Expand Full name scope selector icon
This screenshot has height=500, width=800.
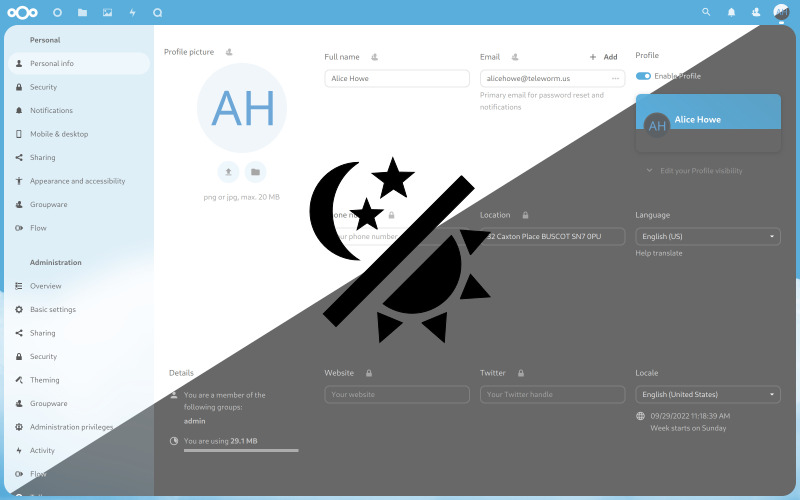click(x=374, y=57)
